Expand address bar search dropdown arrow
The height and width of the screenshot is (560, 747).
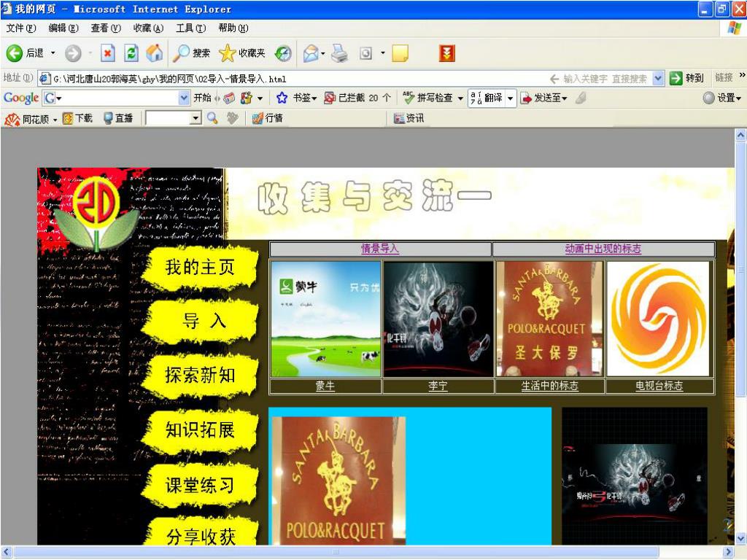[x=658, y=78]
